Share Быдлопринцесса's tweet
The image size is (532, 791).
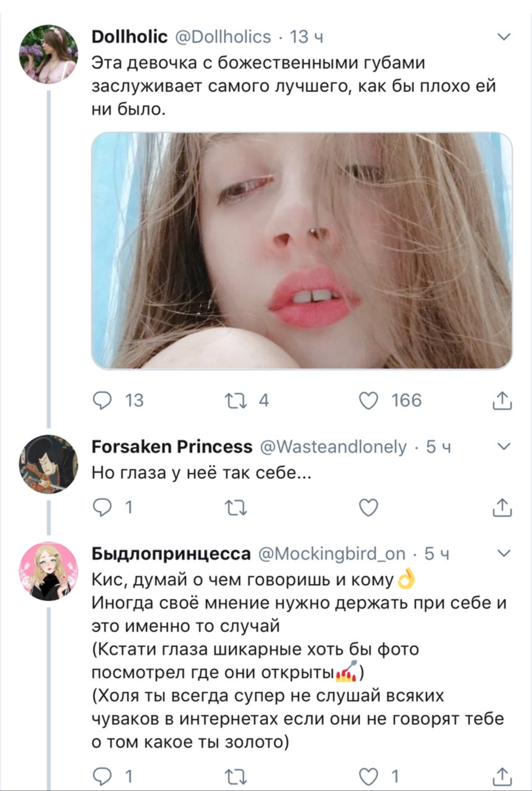pos(503,776)
